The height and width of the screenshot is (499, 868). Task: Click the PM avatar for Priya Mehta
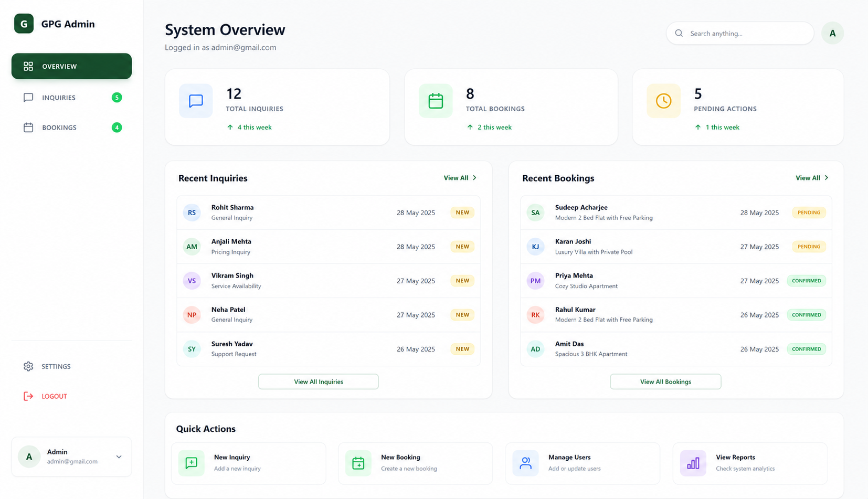click(535, 281)
